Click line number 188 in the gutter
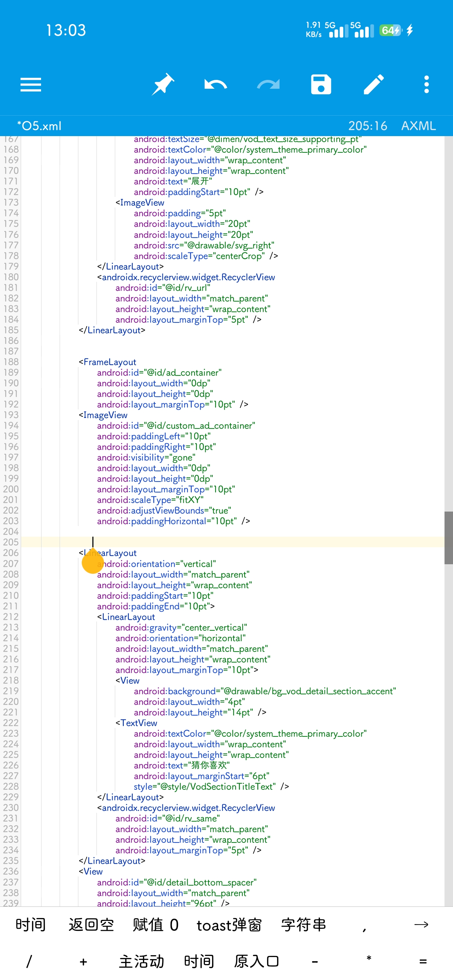This screenshot has height=980, width=453. pos(11,362)
